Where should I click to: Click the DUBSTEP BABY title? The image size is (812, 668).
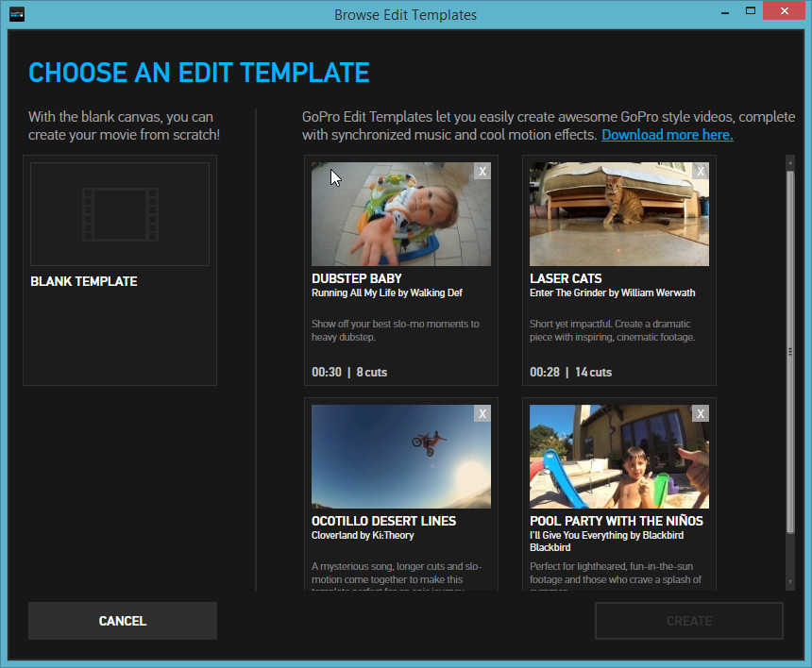click(357, 278)
